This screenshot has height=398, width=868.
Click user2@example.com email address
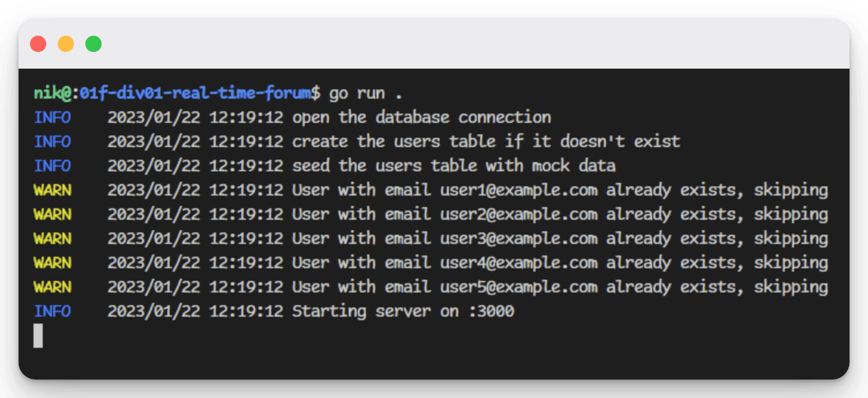tap(519, 214)
